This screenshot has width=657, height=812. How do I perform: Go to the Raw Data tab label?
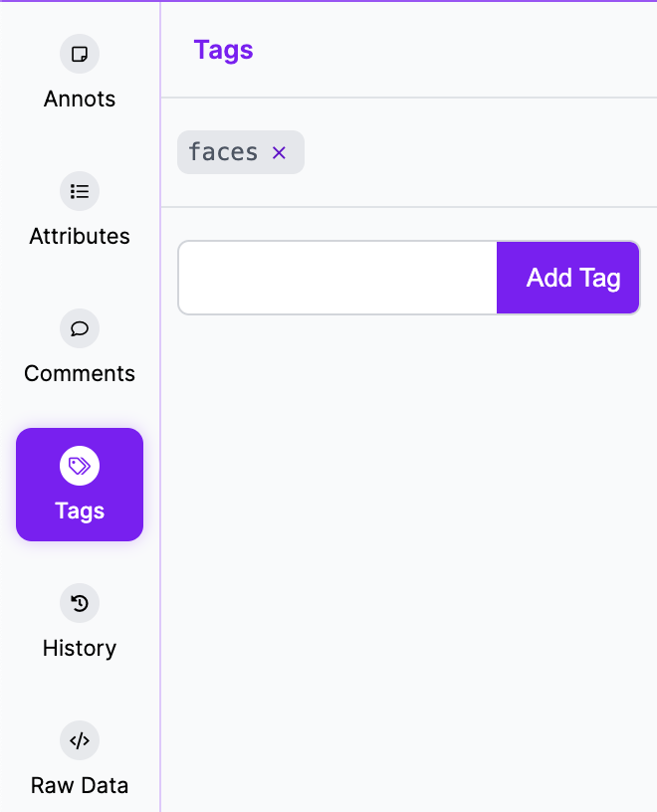tap(80, 785)
